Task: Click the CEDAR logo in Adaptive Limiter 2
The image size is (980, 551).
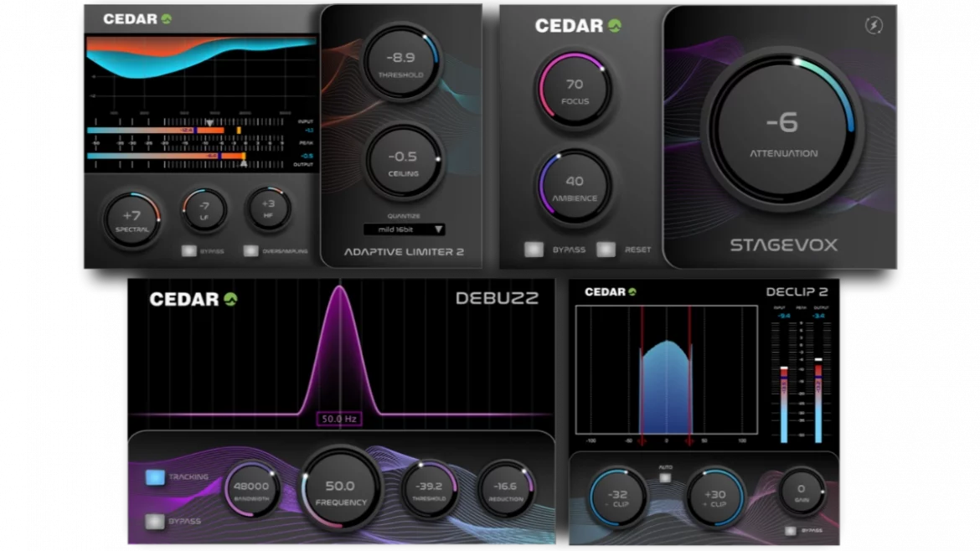Action: [x=137, y=18]
